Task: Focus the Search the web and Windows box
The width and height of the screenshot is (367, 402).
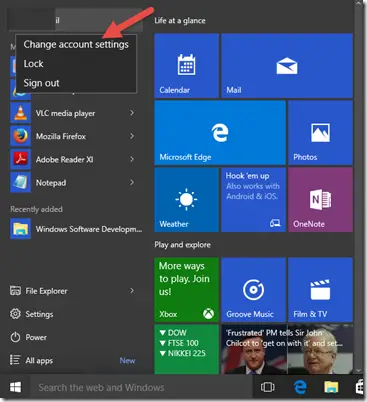Action: [x=141, y=387]
